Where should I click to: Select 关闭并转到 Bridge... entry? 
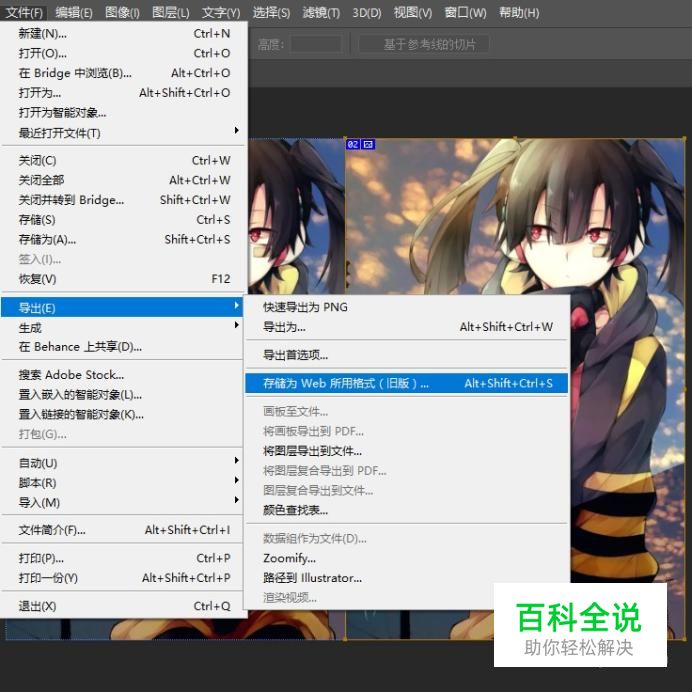(x=124, y=200)
